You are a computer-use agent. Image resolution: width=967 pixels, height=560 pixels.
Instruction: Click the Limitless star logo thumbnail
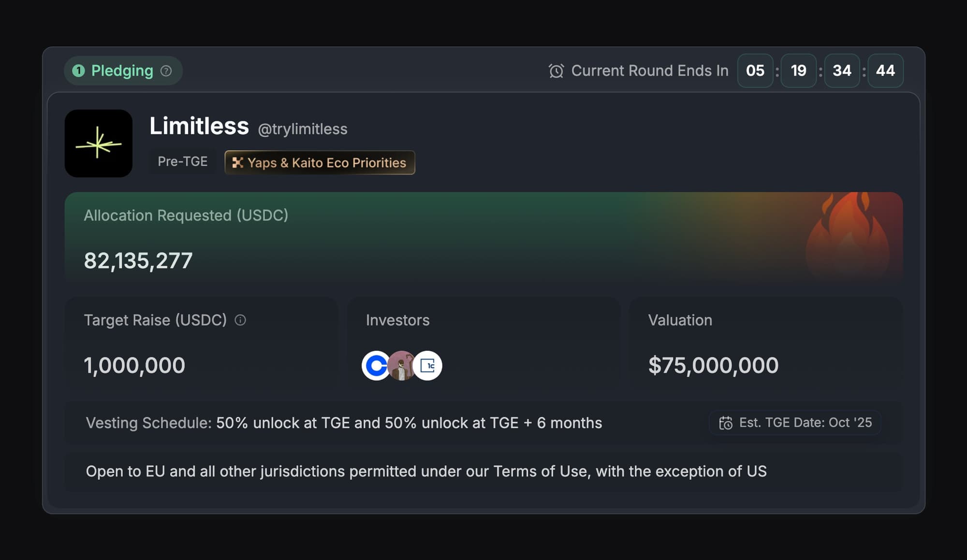[x=98, y=143]
